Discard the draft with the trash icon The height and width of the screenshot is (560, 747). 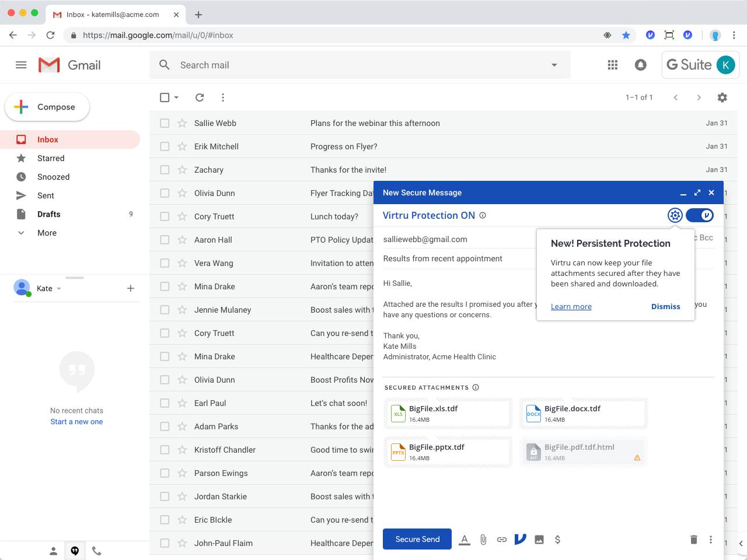694,540
